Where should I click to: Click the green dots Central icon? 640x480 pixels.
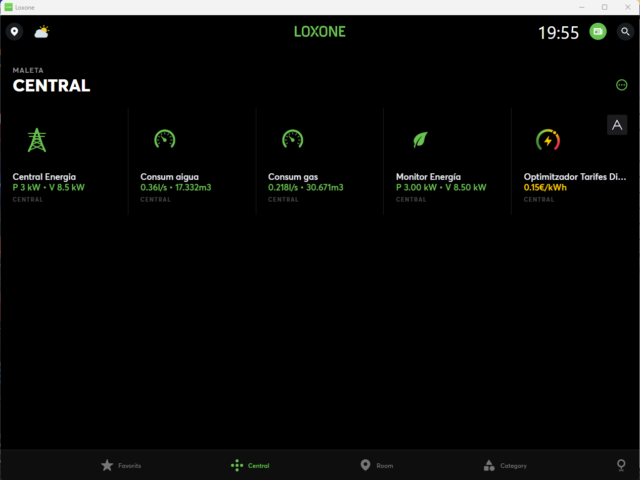(237, 465)
